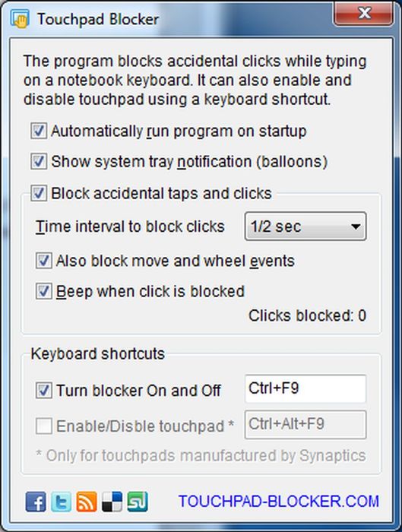The width and height of the screenshot is (402, 532).
Task: Open the Facebook share icon
Action: point(36,502)
